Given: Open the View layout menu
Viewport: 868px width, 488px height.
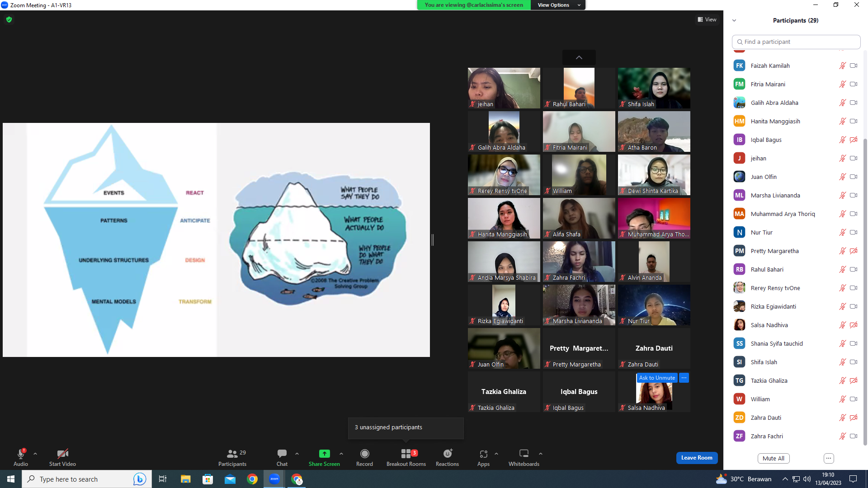Looking at the screenshot, I should [707, 19].
